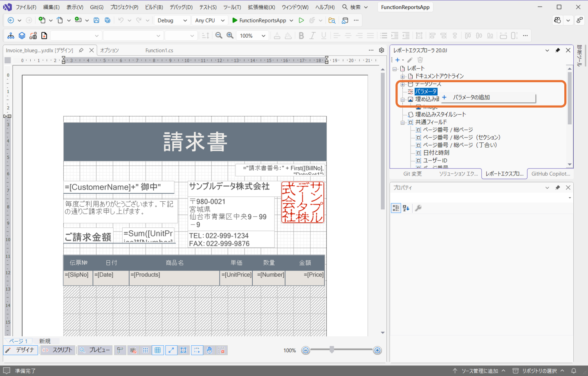Toggle grid visibility in the bottom toolbar
Viewport: 588px width, 376px height.
[x=157, y=350]
